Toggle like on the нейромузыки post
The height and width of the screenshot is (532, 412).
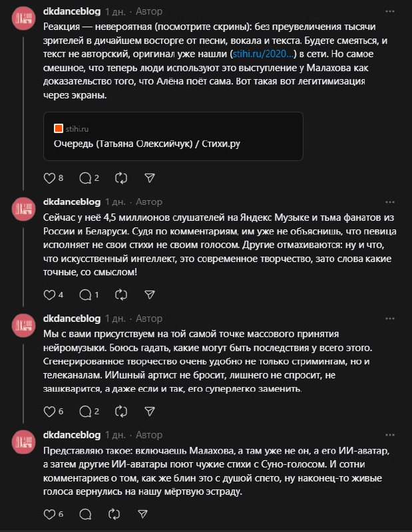pyautogui.click(x=49, y=411)
